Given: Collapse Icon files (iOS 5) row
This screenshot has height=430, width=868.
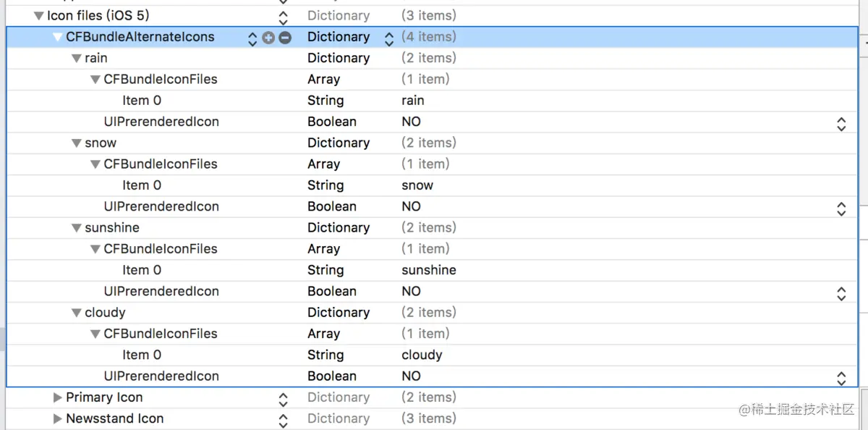Looking at the screenshot, I should click(x=39, y=16).
